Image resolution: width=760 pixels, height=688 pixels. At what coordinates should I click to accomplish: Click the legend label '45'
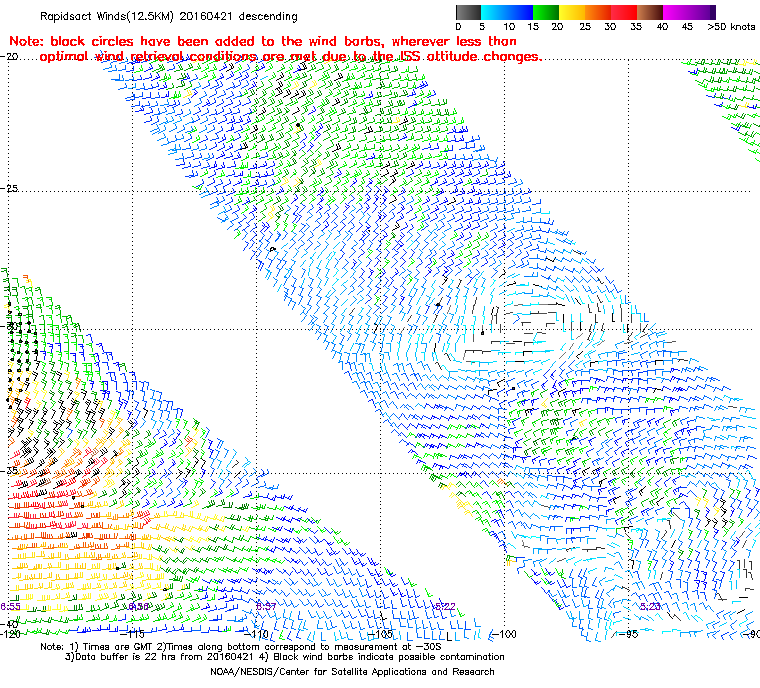click(687, 27)
